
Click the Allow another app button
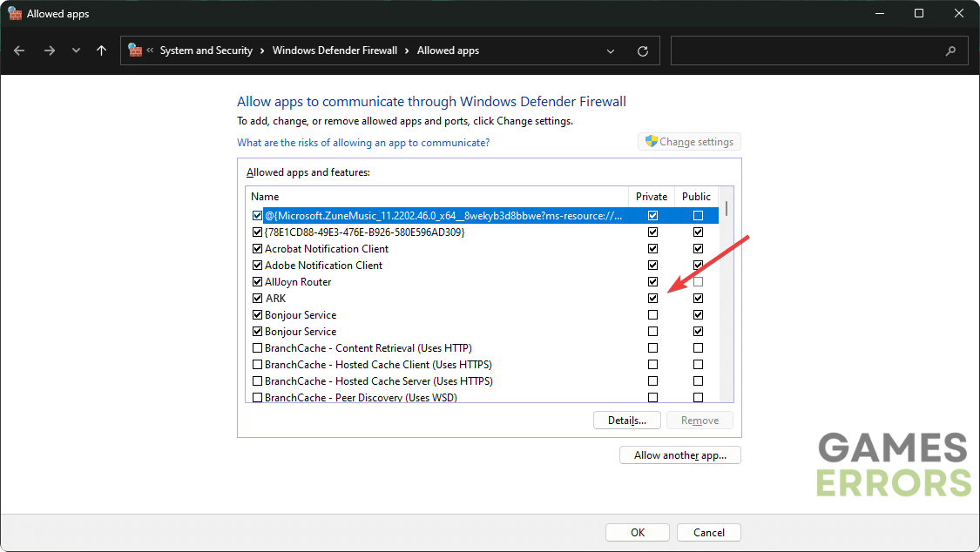[679, 455]
